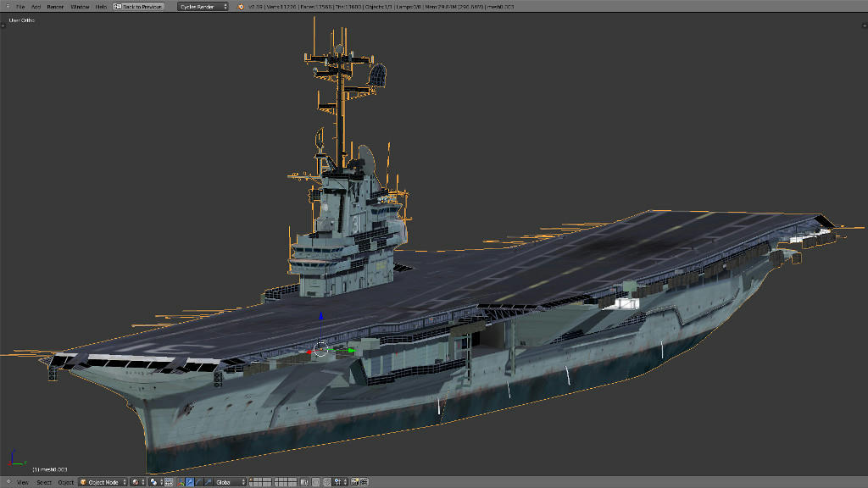The height and width of the screenshot is (488, 868).
Task: Open the Select menu in viewport header
Action: click(43, 482)
